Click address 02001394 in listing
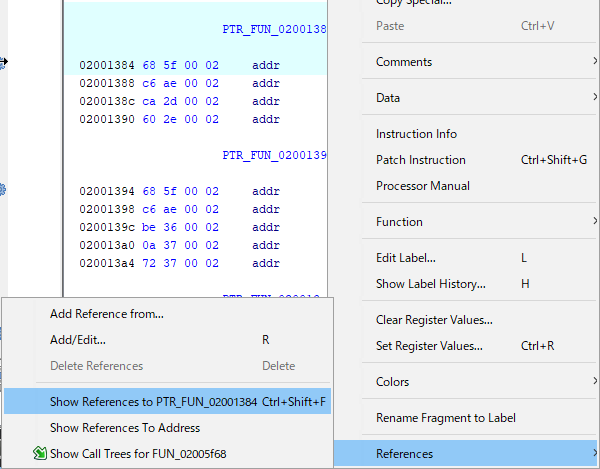 pyautogui.click(x=107, y=191)
